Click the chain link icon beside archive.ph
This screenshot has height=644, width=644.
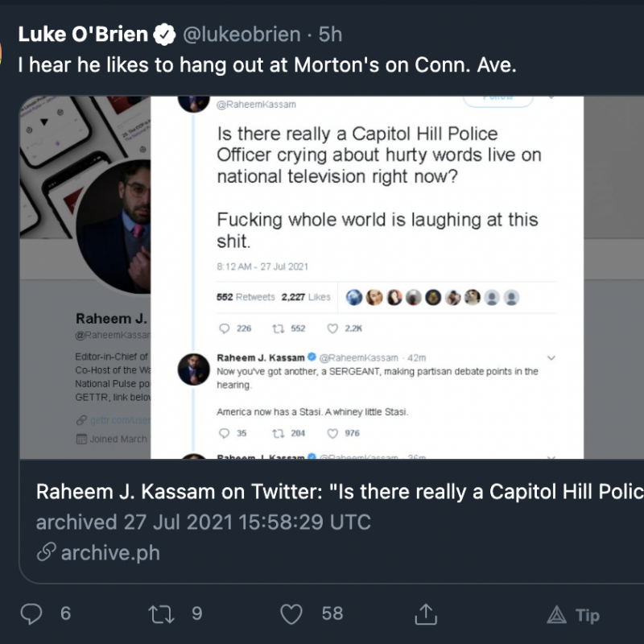[47, 553]
